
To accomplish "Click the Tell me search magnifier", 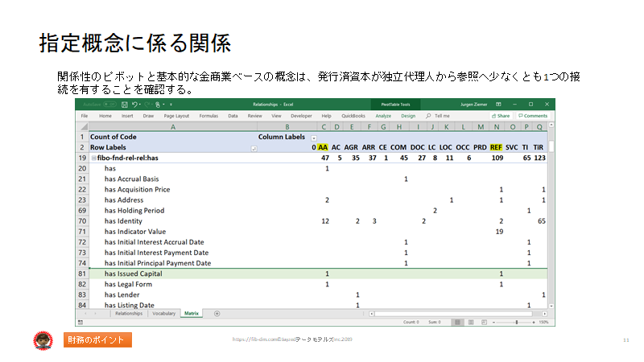I will point(428,116).
